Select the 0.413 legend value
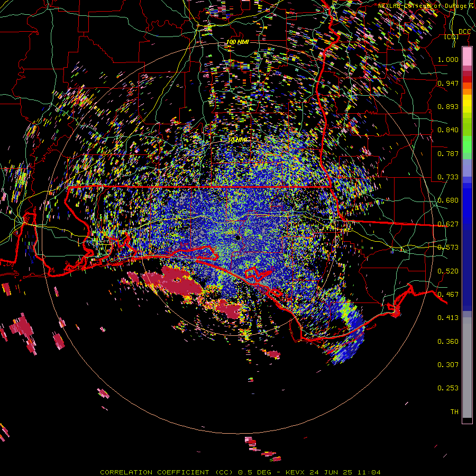 [x=448, y=318]
